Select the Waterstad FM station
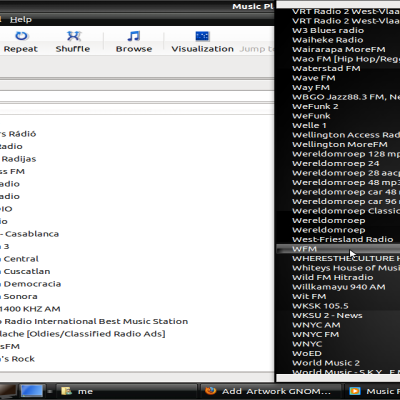The image size is (400, 400). click(x=326, y=68)
